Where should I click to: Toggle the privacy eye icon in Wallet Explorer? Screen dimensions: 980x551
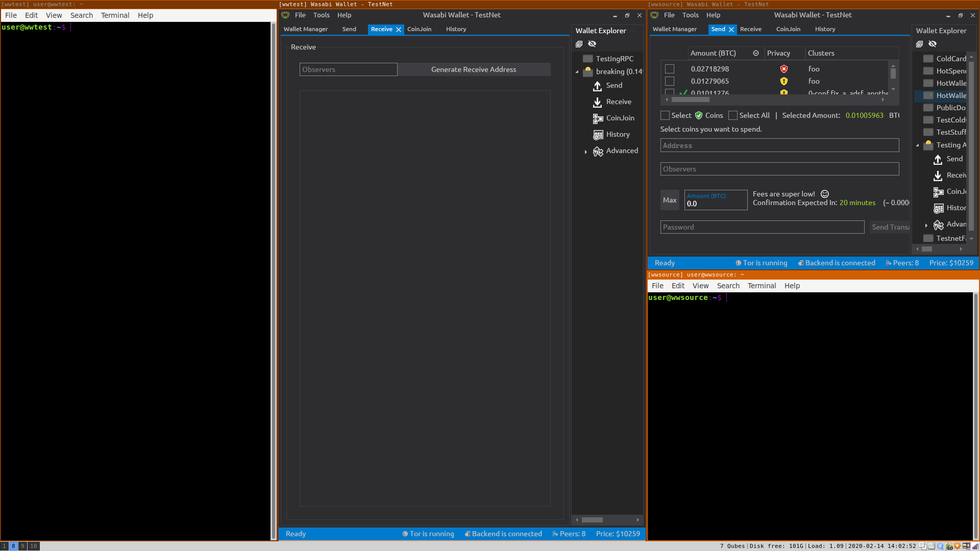pyautogui.click(x=592, y=44)
